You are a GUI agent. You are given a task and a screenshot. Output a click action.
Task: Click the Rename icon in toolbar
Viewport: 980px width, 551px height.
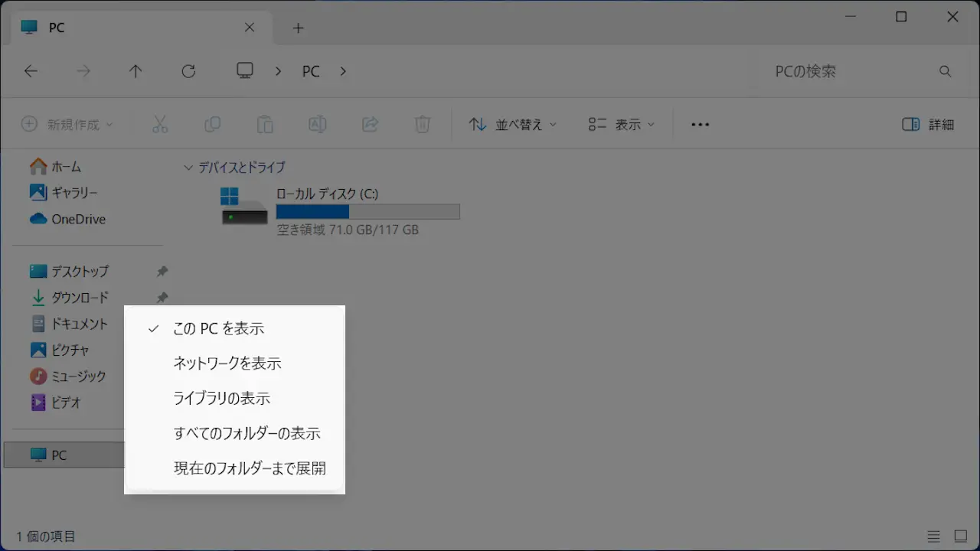point(317,125)
